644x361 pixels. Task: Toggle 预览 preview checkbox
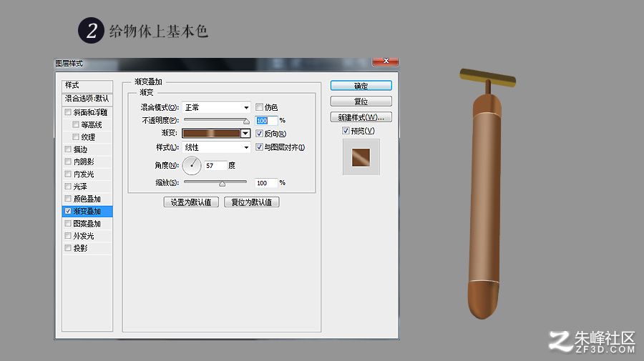(346, 130)
